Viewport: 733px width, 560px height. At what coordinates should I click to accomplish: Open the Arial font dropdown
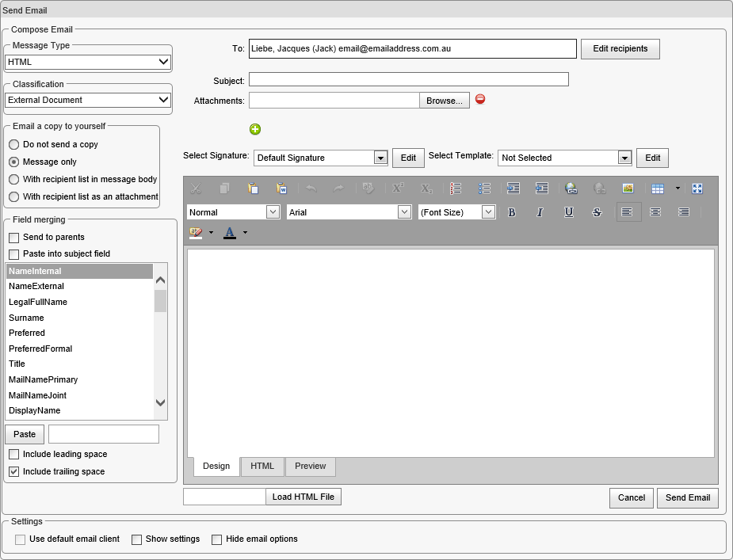point(349,212)
